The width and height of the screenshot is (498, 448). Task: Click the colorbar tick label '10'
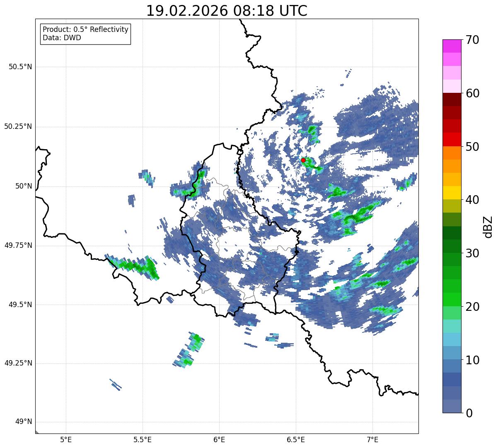point(472,360)
